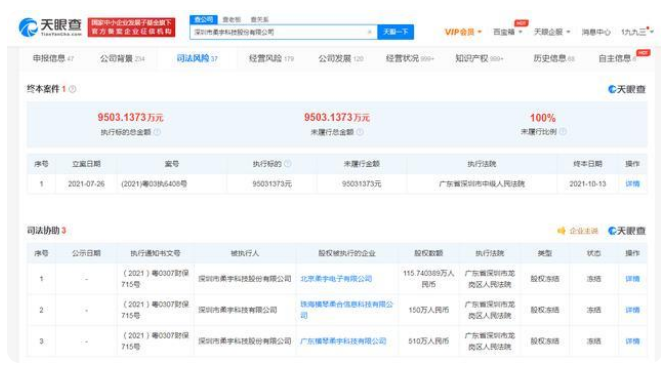
Task: Switch to the 公司背景 tab
Action: click(x=122, y=59)
